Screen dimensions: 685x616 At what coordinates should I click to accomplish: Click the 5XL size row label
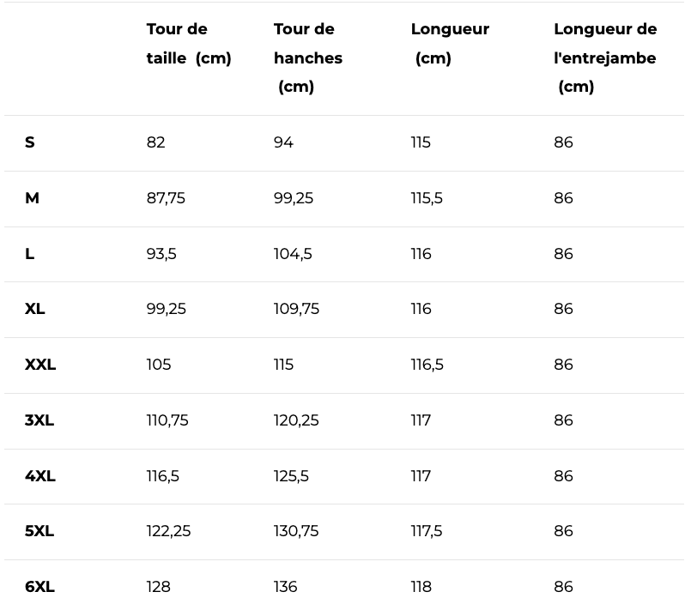click(x=39, y=531)
